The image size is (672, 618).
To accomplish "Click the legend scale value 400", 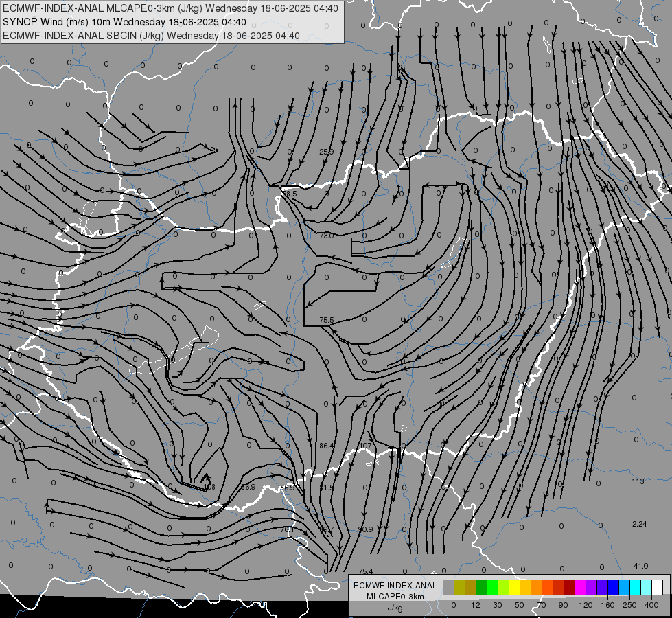I will tap(651, 605).
